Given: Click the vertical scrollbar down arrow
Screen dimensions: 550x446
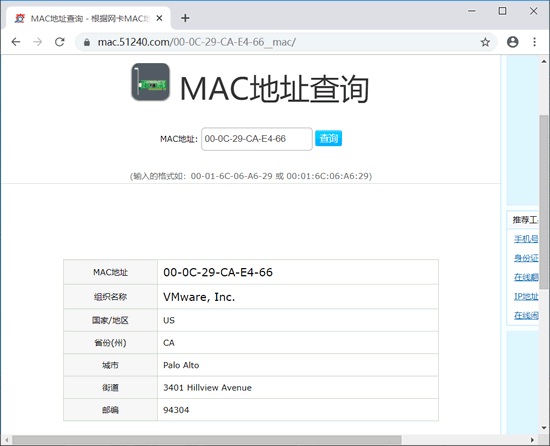Looking at the screenshot, I should [544, 428].
